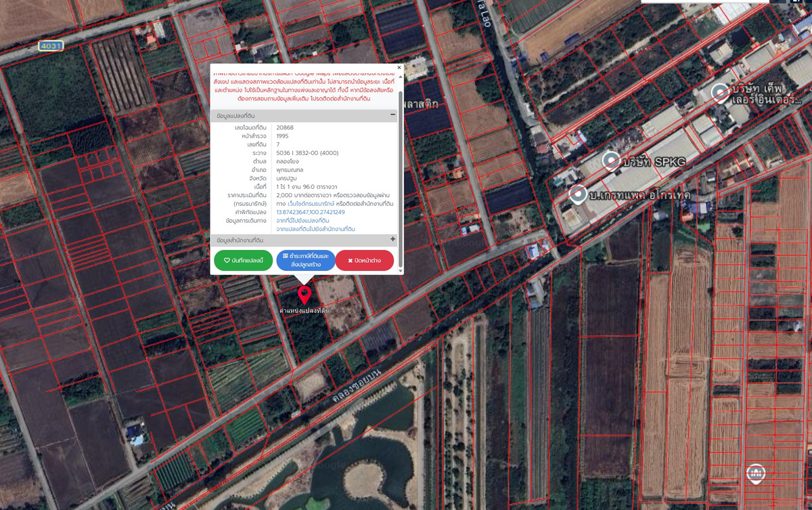
Task: Click the popup's vertical scrollbar
Action: tap(401, 169)
